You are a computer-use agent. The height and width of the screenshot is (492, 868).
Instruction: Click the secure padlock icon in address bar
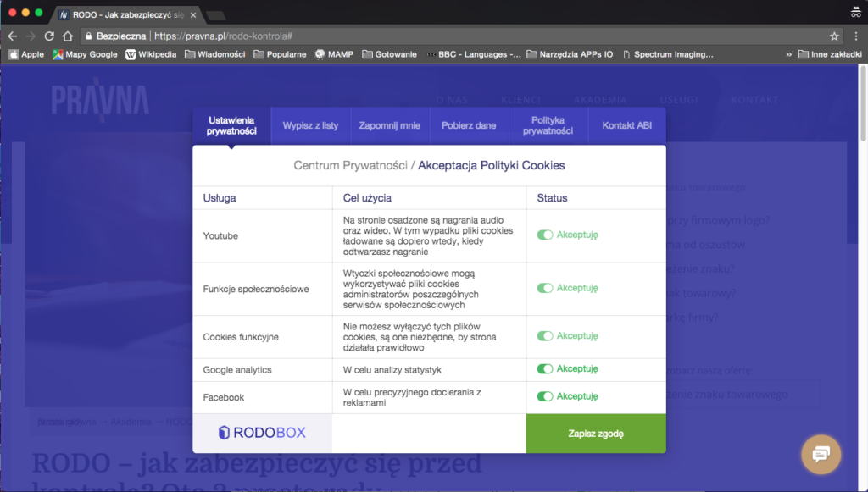click(88, 36)
